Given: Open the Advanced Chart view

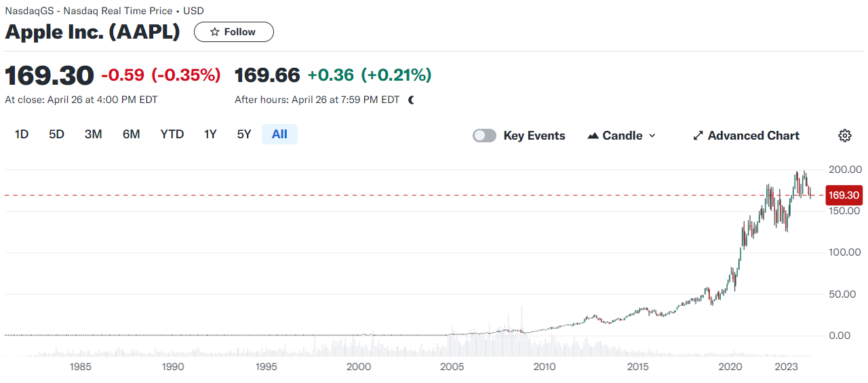Looking at the screenshot, I should (746, 136).
